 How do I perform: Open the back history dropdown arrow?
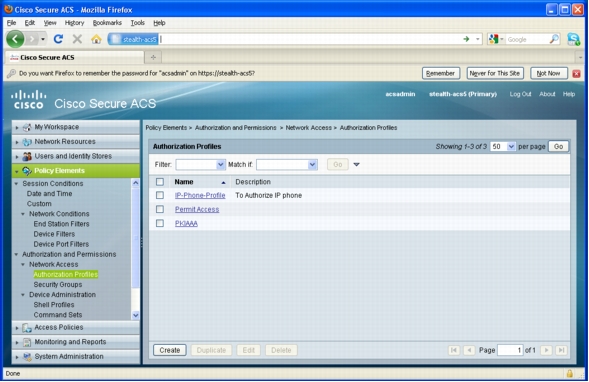point(43,39)
